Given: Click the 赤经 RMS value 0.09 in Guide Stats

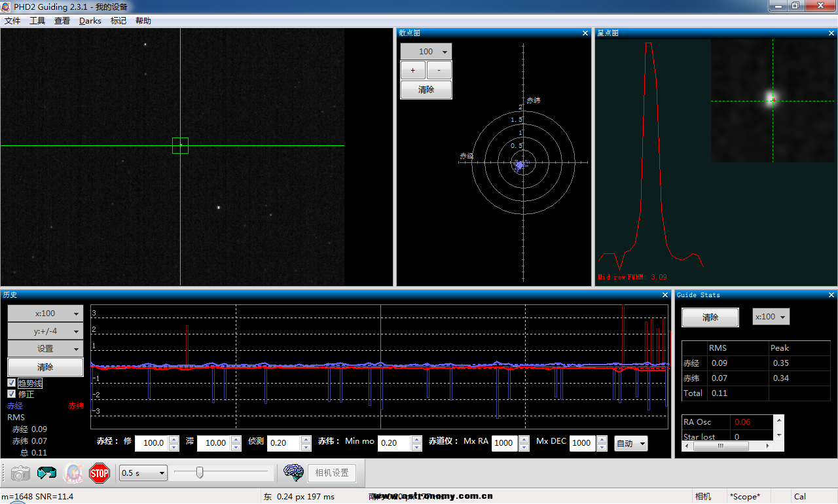Looking at the screenshot, I should (720, 363).
